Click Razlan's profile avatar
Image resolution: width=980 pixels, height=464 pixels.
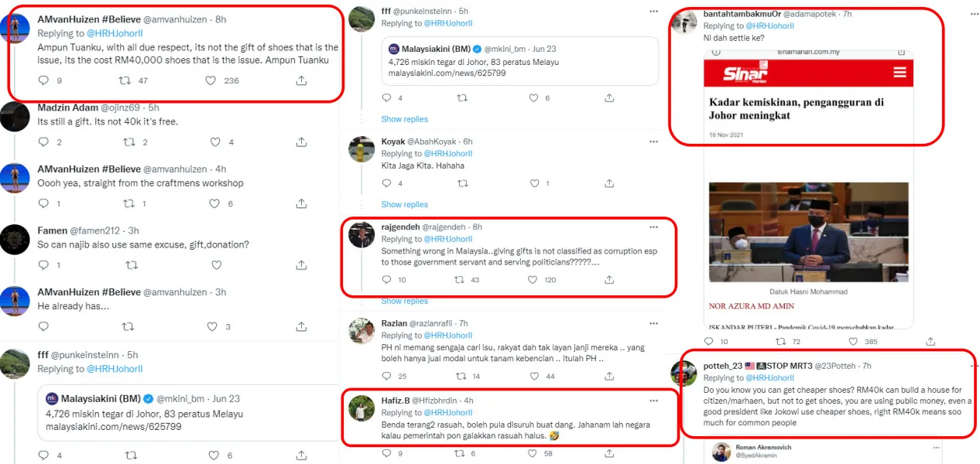point(362,330)
